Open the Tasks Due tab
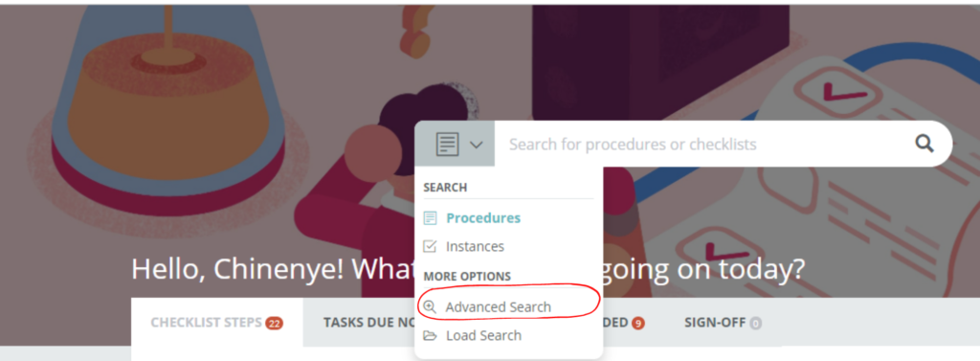This screenshot has width=980, height=361. pos(367,323)
